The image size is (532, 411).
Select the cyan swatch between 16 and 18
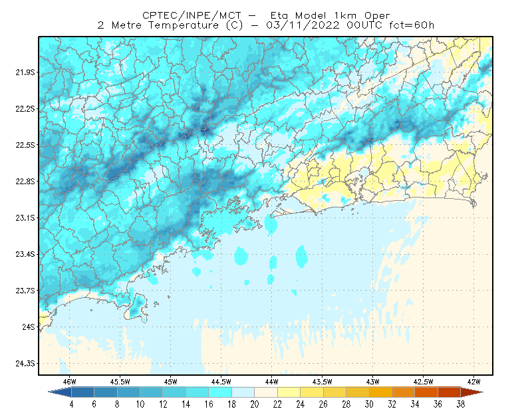click(220, 392)
